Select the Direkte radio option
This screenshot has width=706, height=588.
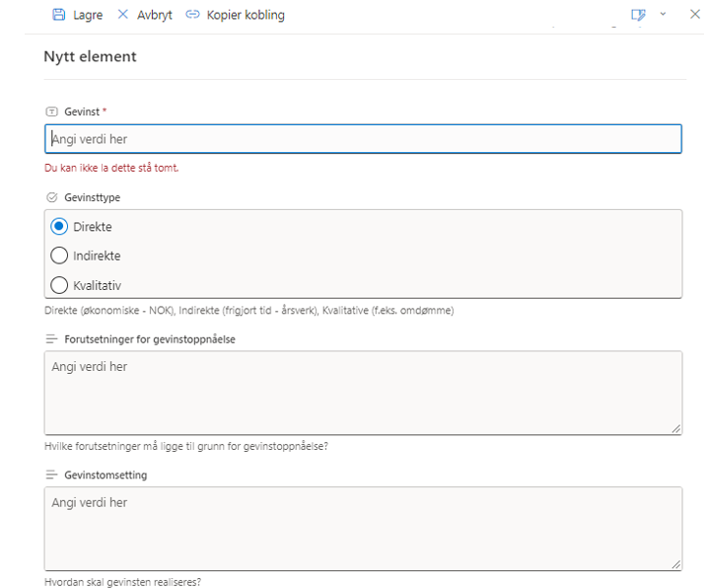pyautogui.click(x=59, y=226)
